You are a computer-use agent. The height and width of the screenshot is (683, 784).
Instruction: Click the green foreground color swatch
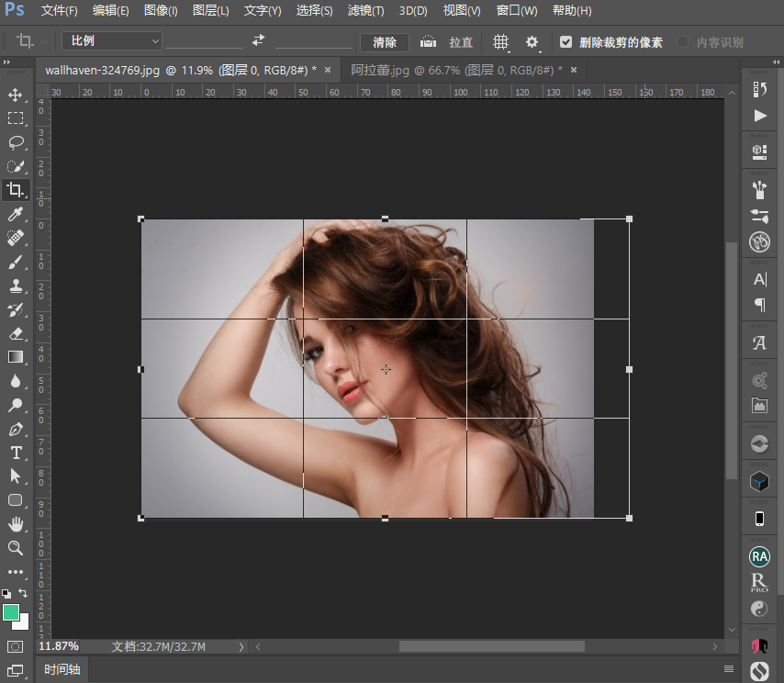(x=11, y=612)
